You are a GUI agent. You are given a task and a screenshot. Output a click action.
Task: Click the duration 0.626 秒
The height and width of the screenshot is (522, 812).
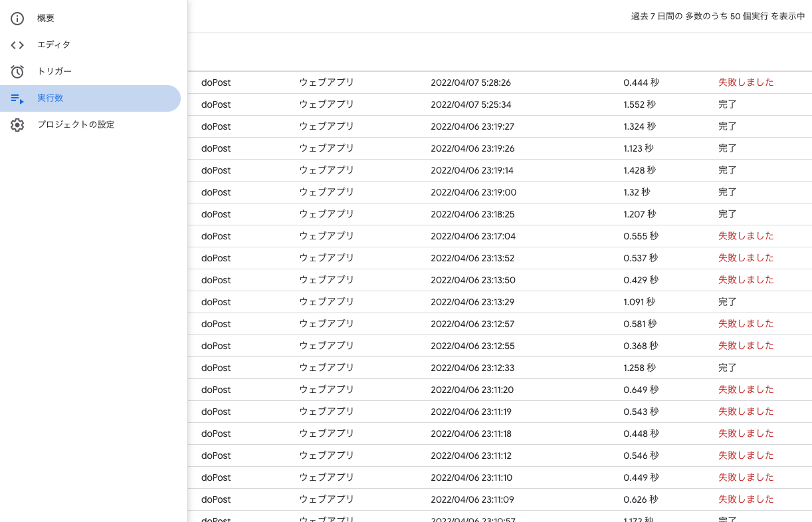pyautogui.click(x=641, y=499)
